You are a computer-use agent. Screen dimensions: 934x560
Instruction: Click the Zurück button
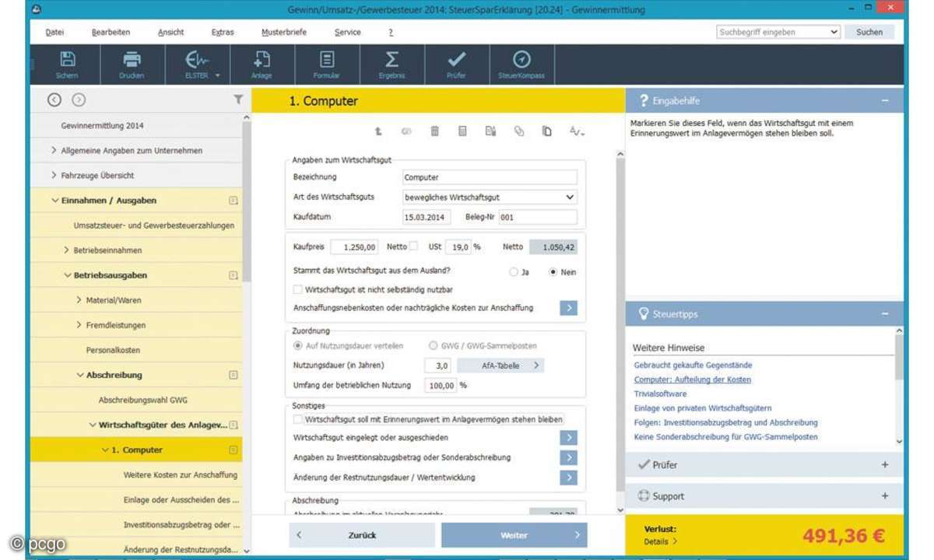pos(362,535)
